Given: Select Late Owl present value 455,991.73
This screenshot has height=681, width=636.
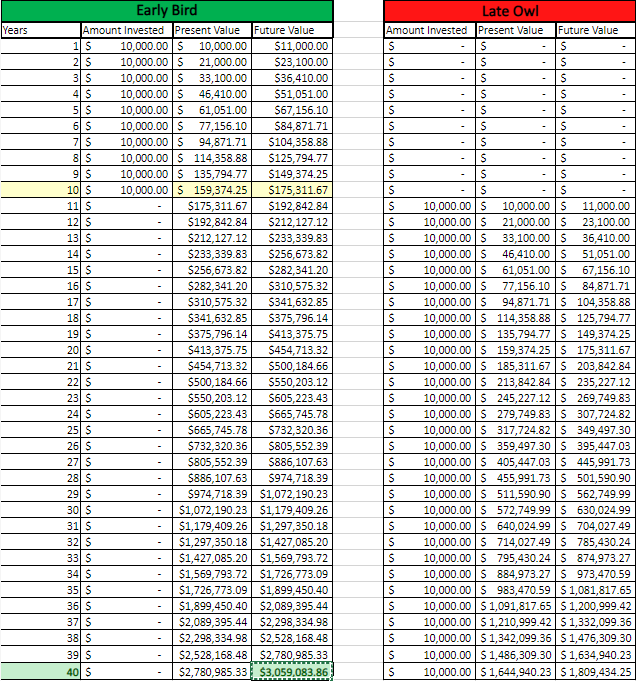Looking at the screenshot, I should (x=516, y=478).
